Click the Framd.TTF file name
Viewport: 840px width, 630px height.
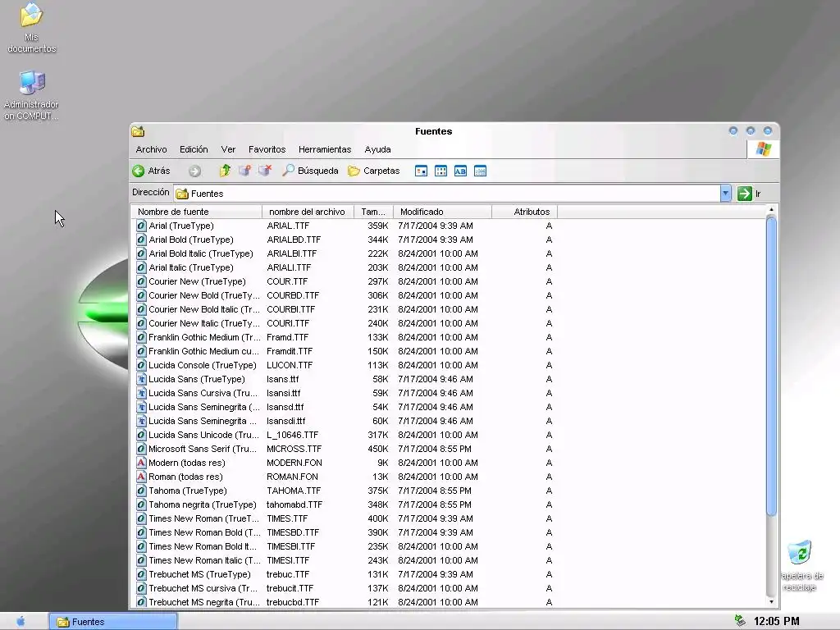click(287, 337)
